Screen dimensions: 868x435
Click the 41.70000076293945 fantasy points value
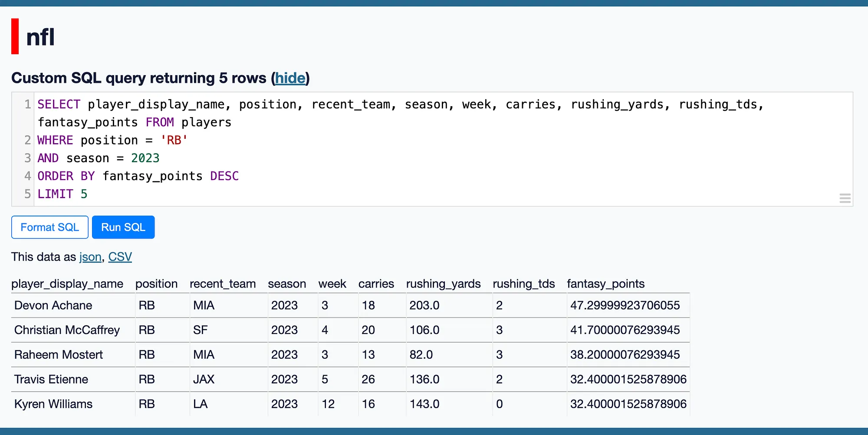coord(625,330)
